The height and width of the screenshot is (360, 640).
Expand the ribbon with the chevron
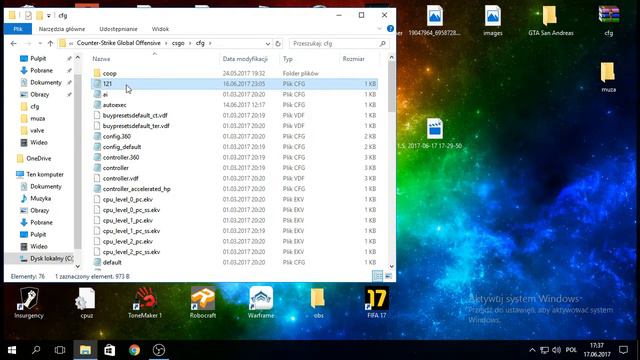[x=379, y=29]
